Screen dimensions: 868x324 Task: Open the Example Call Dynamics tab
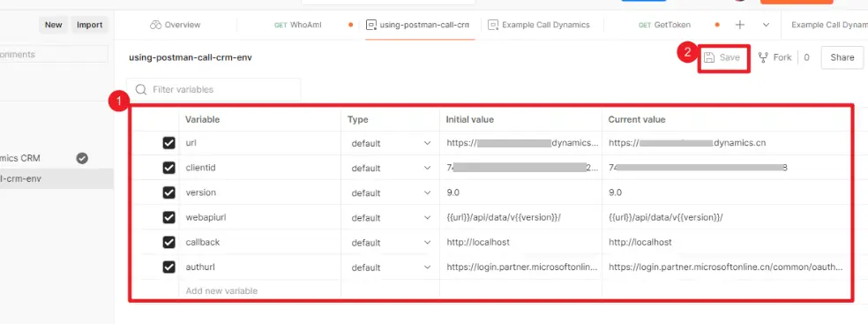[540, 25]
